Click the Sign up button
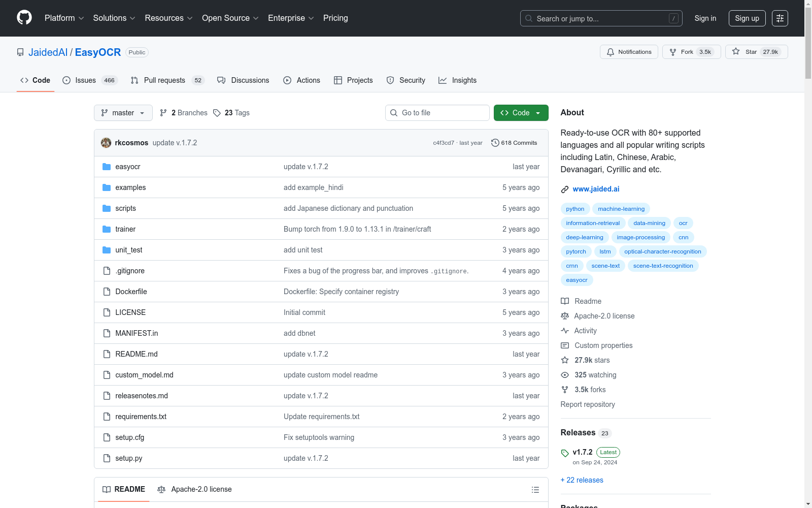The width and height of the screenshot is (812, 508). pyautogui.click(x=747, y=18)
